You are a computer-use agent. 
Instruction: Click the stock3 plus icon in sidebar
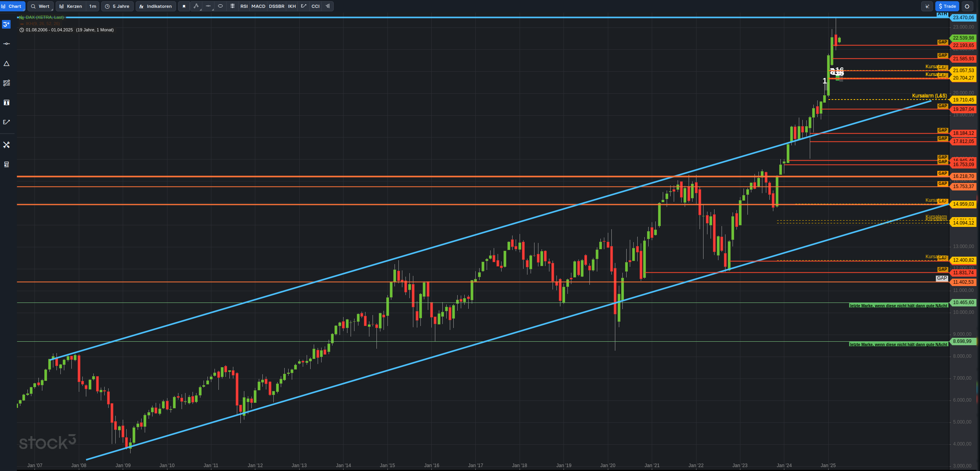6,24
